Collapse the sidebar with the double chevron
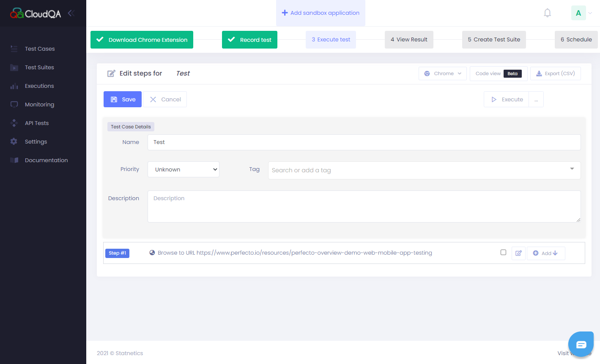This screenshot has width=600, height=364. coord(71,13)
